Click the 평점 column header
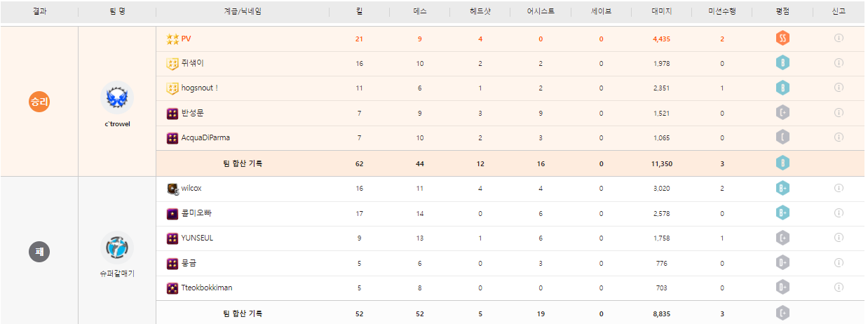The height and width of the screenshot is (324, 868). pyautogui.click(x=782, y=11)
